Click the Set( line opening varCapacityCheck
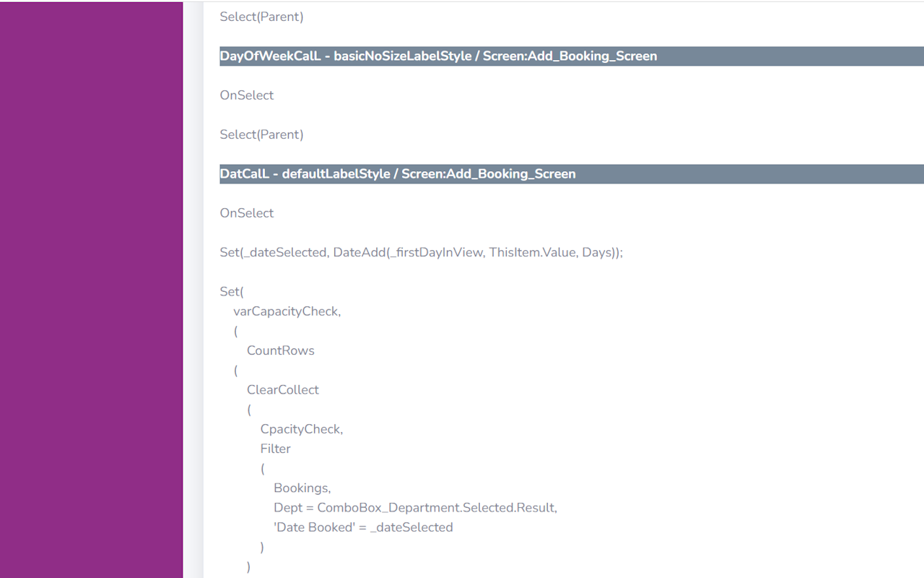924x578 pixels. click(x=232, y=292)
